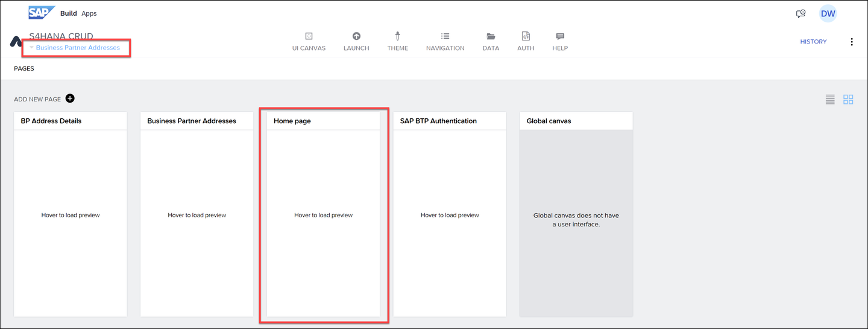The width and height of the screenshot is (868, 329).
Task: Click the plus icon to add page
Action: click(70, 98)
